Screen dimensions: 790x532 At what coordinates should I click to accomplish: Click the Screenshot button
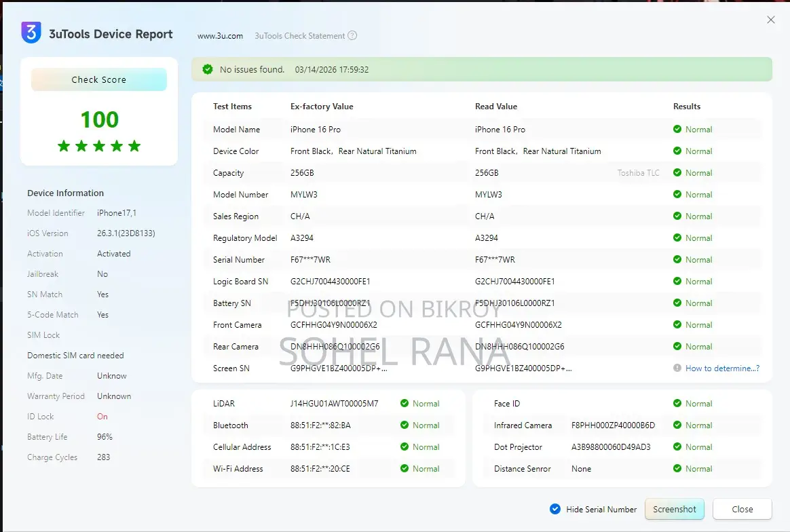click(x=674, y=509)
